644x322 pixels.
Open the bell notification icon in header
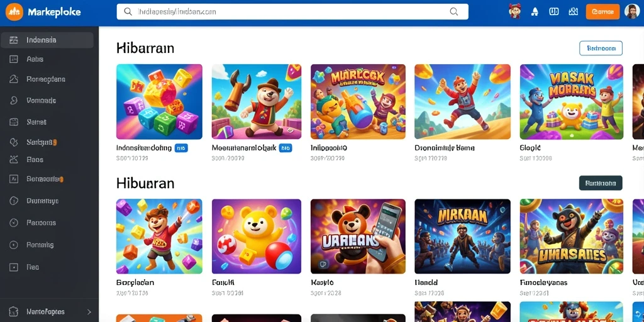535,12
